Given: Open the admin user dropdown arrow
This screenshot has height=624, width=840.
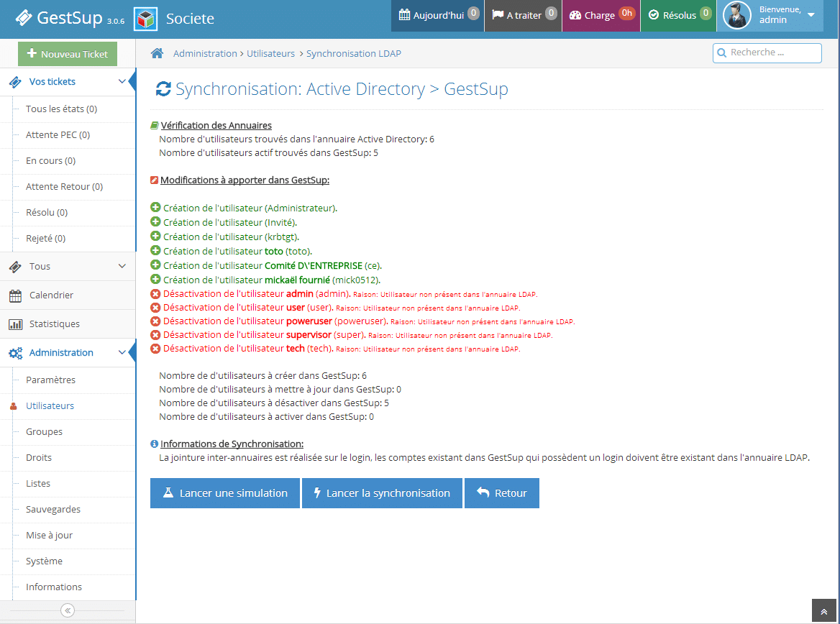Looking at the screenshot, I should click(811, 15).
